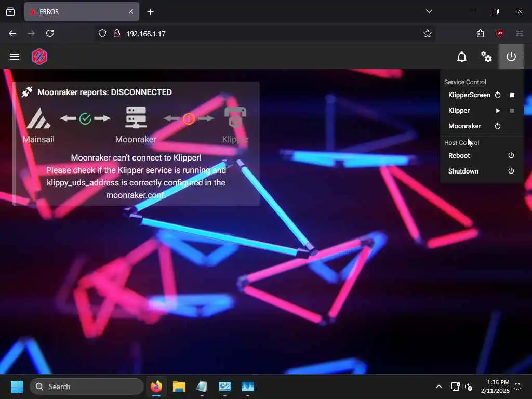The height and width of the screenshot is (399, 532).
Task: Open the Firefox application menu
Action: coord(519,33)
